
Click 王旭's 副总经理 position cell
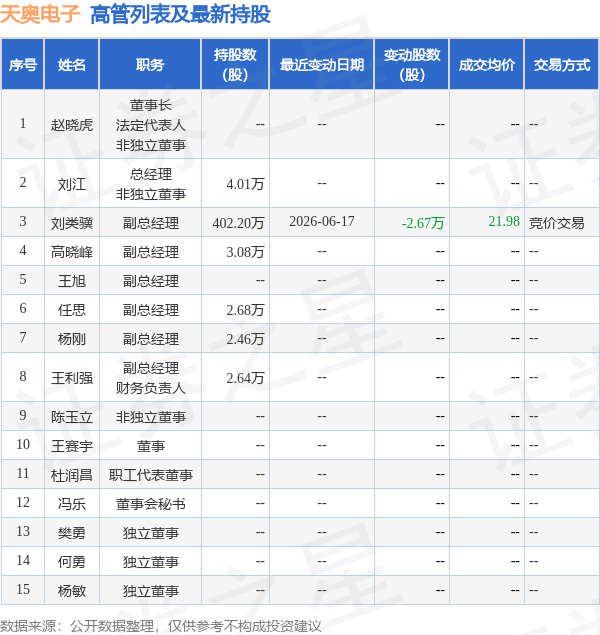point(151,281)
